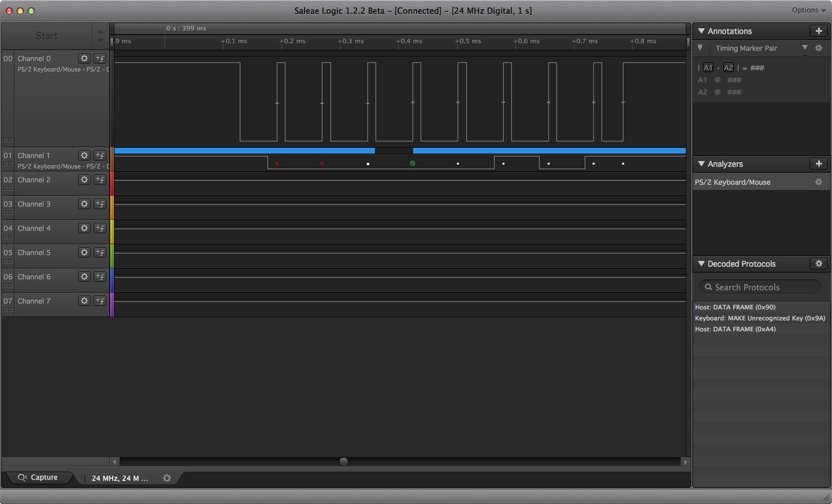The height and width of the screenshot is (504, 832).
Task: Click the horizontal timeline scrollbar handle
Action: click(x=344, y=461)
